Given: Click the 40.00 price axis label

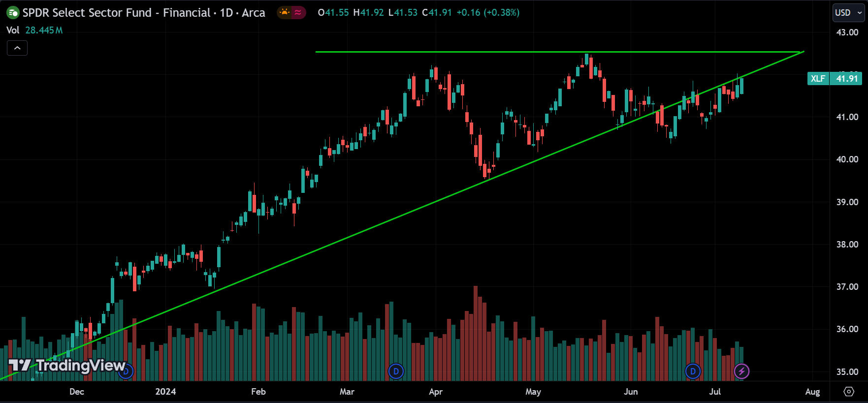Looking at the screenshot, I should click(847, 159).
